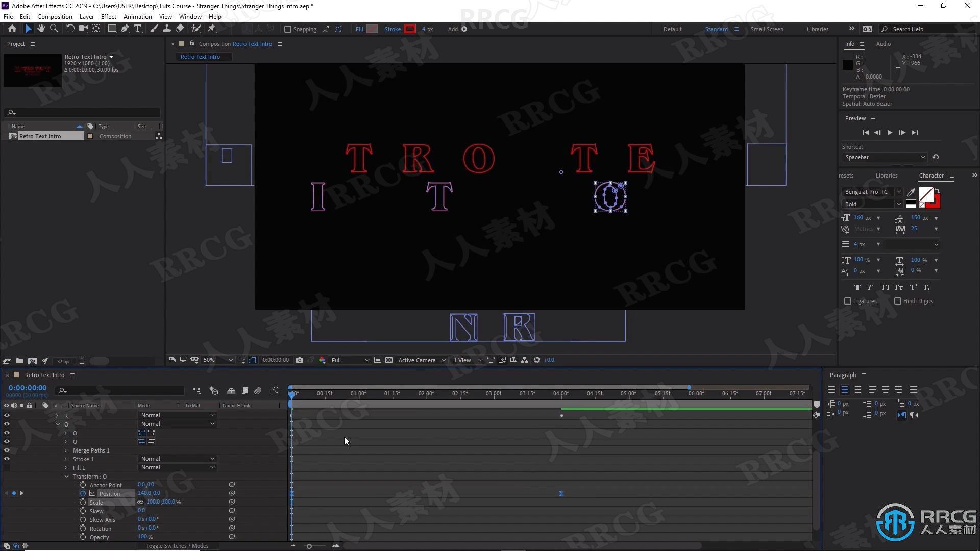Open the Stroke 1 blend mode dropdown
The image size is (980, 551).
click(178, 459)
